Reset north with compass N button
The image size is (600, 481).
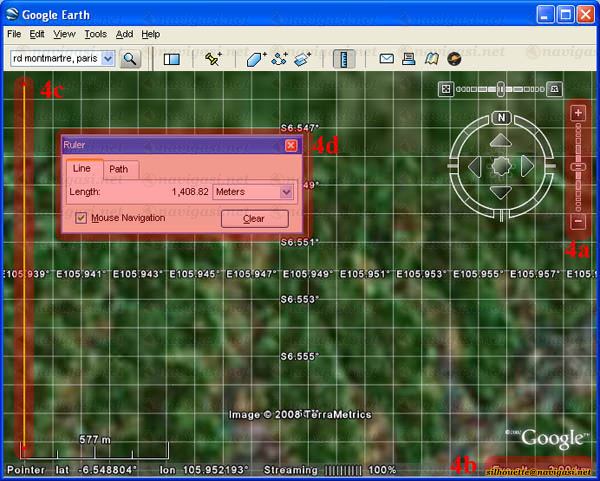(x=501, y=118)
